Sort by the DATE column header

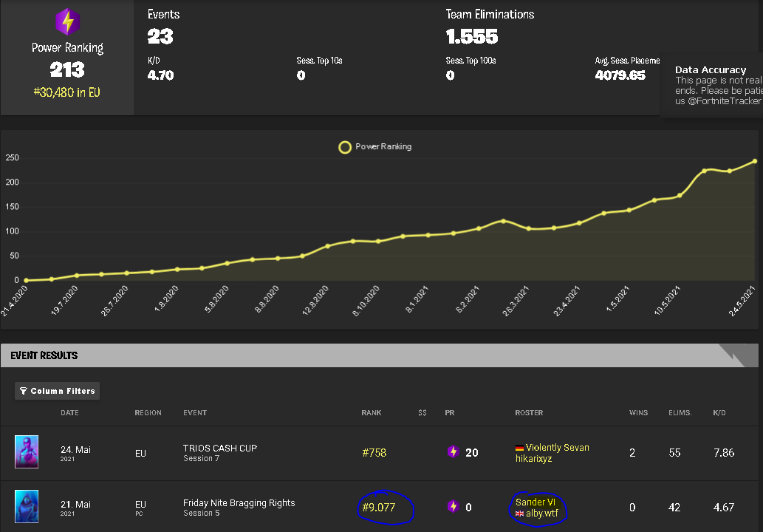pos(69,413)
